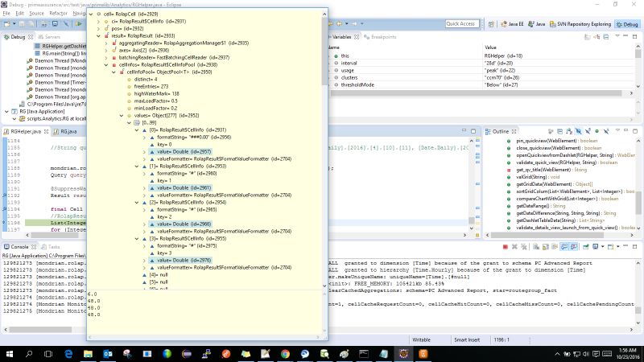644x362 pixels.
Task: Toggle show console on standard error
Action: [x=573, y=247]
